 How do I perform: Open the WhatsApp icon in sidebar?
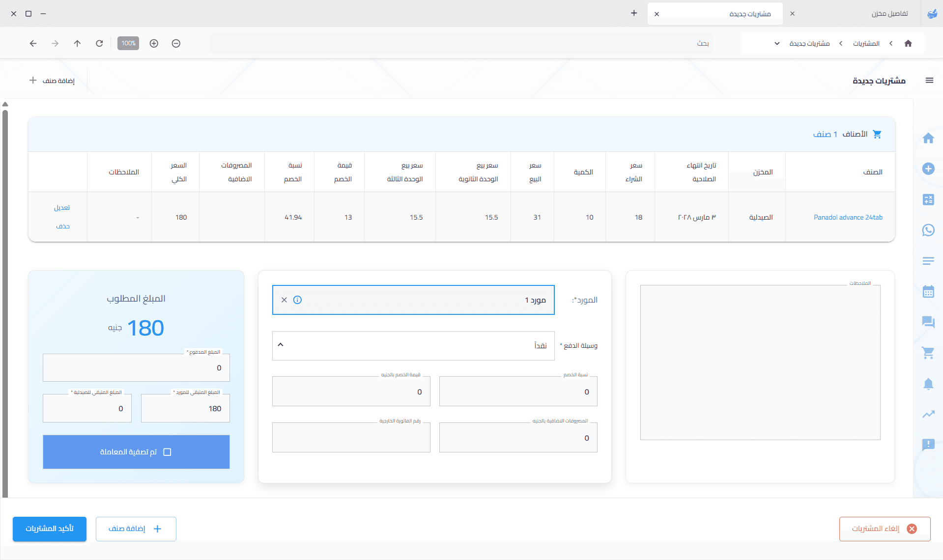[x=928, y=230]
